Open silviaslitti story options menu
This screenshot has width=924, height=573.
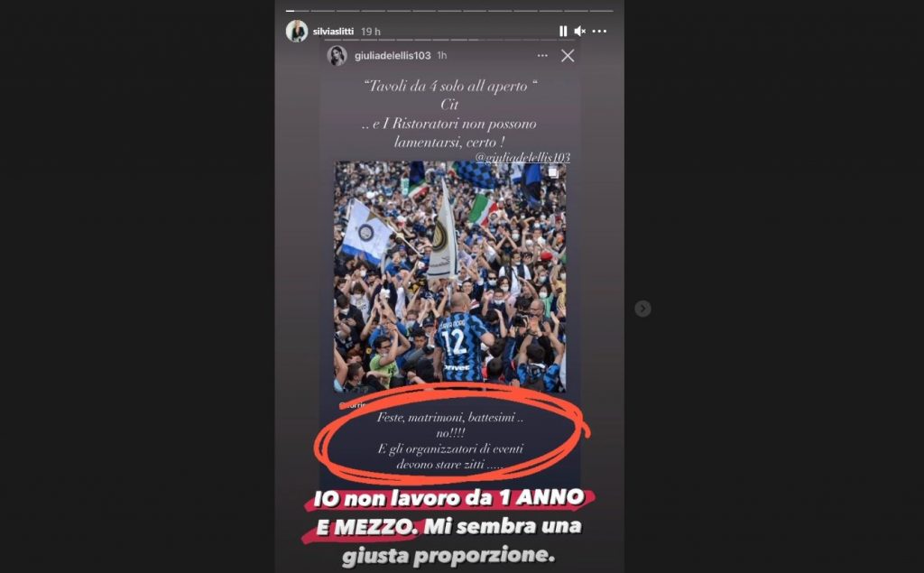(x=599, y=32)
